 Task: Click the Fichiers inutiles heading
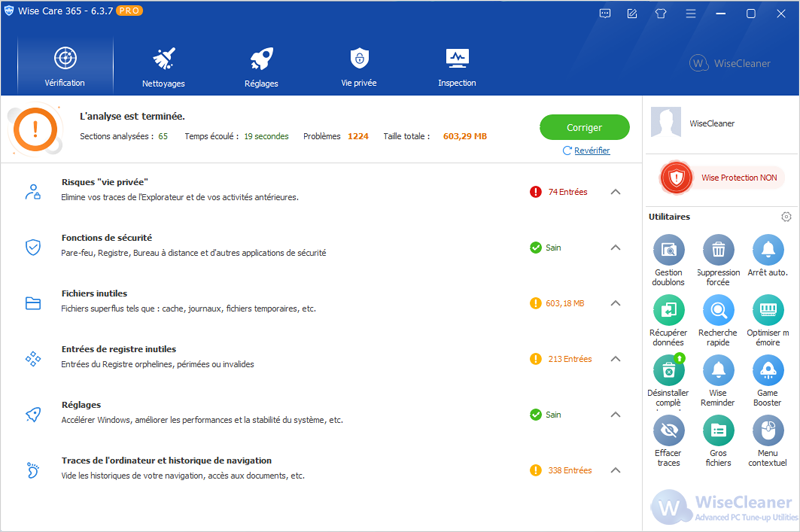94,293
